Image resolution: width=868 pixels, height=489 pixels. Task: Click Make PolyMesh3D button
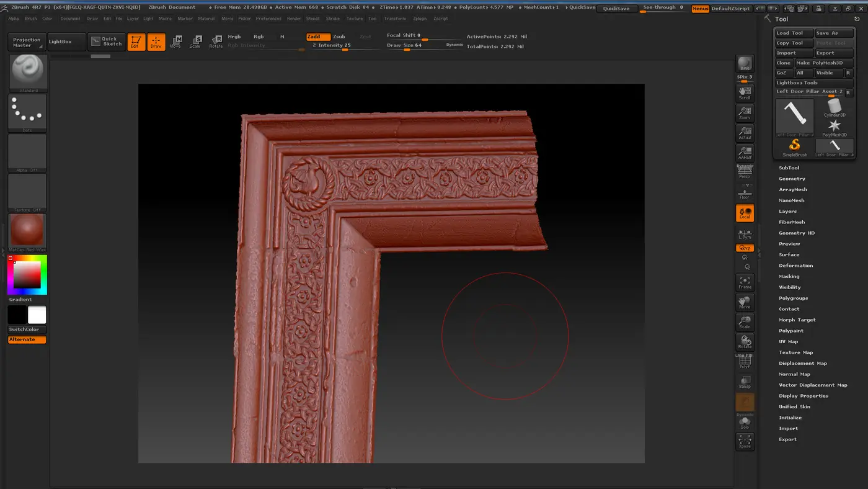pos(824,63)
